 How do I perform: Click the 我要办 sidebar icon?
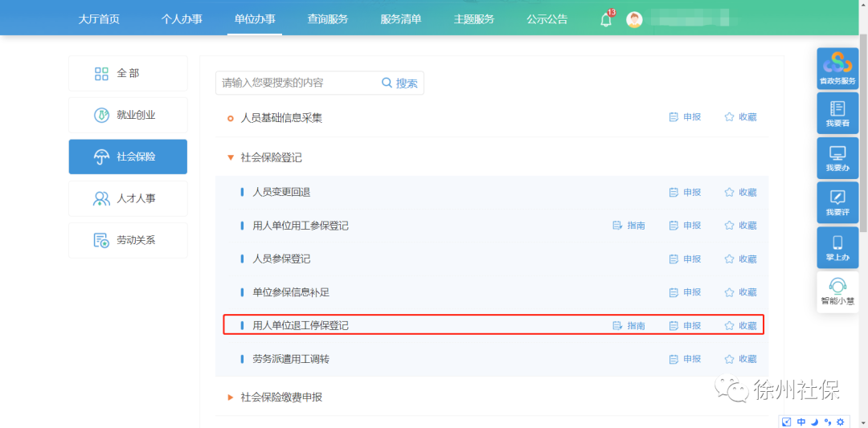837,158
